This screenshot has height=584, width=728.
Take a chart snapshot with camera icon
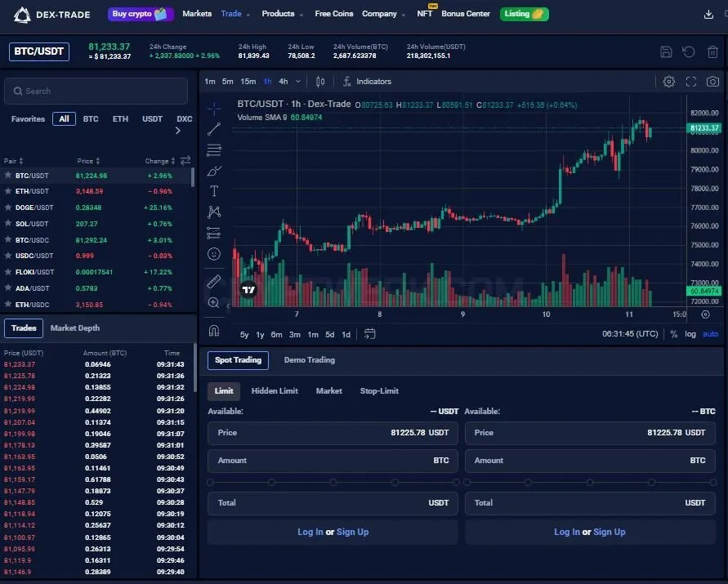tap(712, 82)
